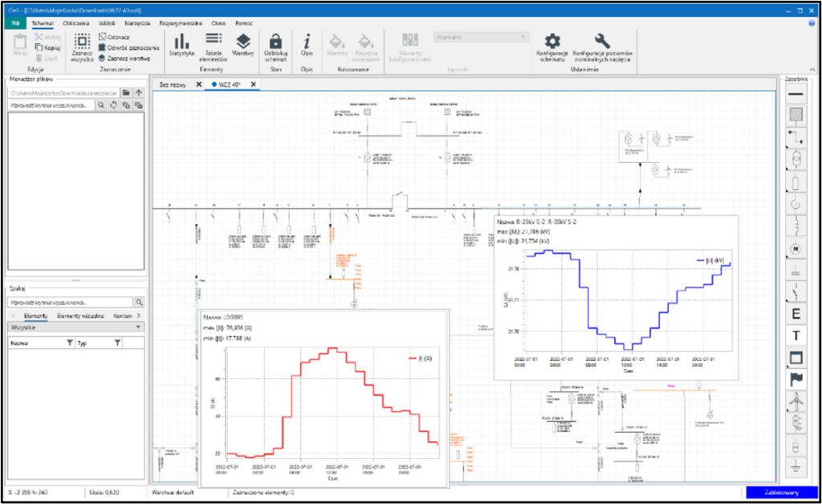Close the W22 40 document tab
Screen dimensions: 822x504
[x=253, y=84]
